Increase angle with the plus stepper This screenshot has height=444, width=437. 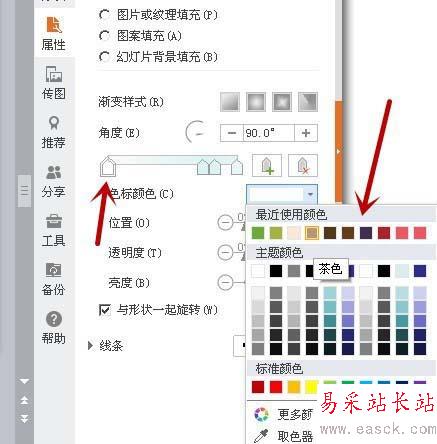point(306,133)
